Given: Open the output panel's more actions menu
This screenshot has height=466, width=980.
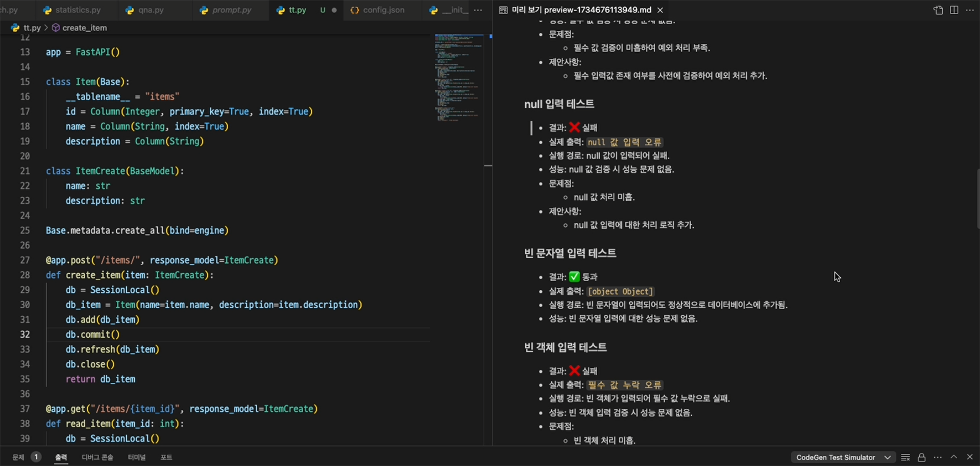Looking at the screenshot, I should [x=938, y=457].
